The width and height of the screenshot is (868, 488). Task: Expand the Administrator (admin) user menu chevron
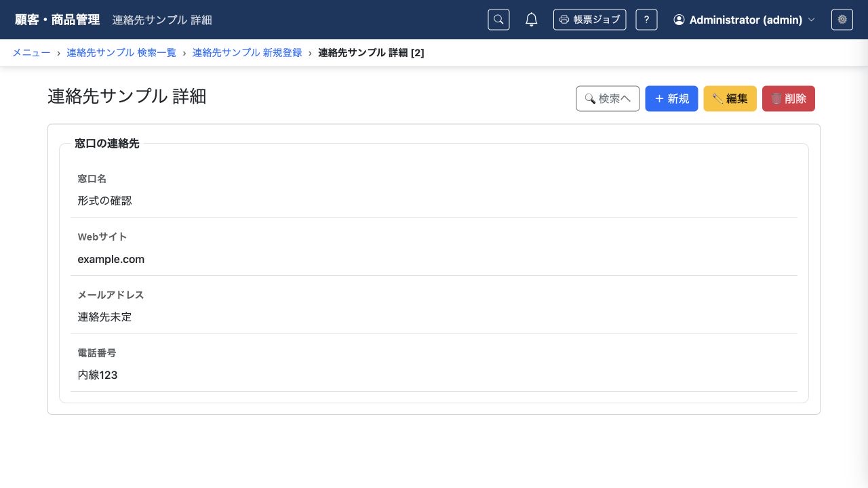tap(811, 20)
